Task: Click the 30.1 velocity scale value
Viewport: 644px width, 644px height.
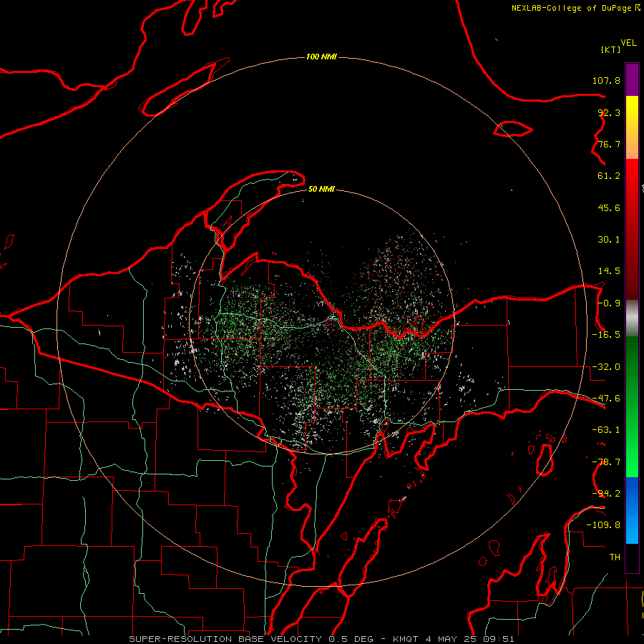Action: tap(609, 240)
